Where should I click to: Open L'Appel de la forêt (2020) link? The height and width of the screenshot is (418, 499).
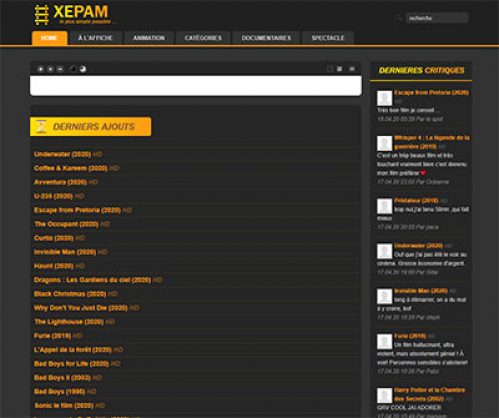73,350
